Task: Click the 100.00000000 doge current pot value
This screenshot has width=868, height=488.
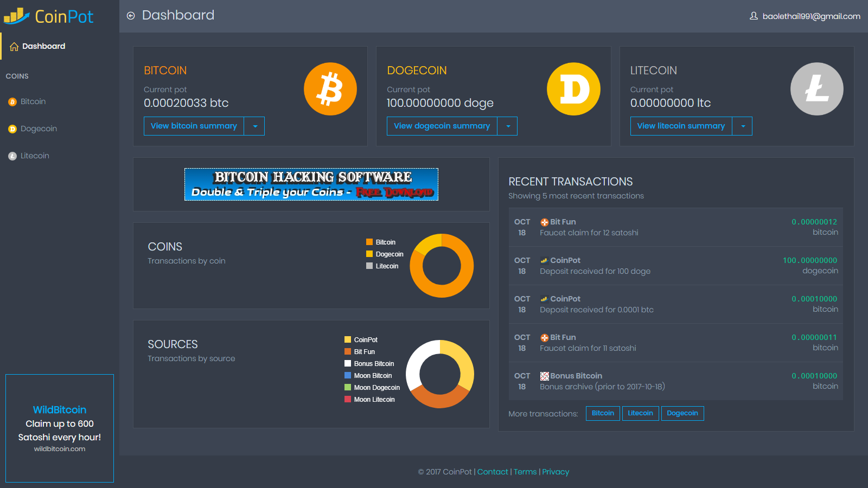Action: click(440, 103)
